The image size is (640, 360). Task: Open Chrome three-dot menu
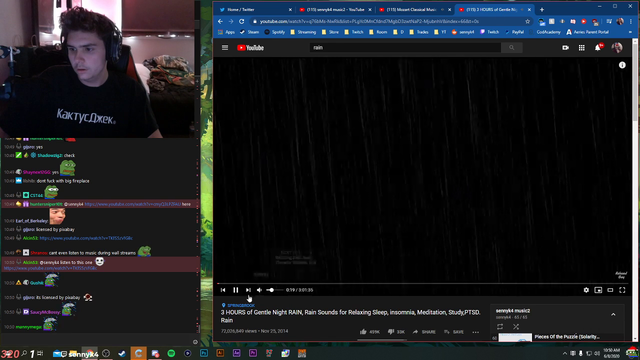point(631,21)
